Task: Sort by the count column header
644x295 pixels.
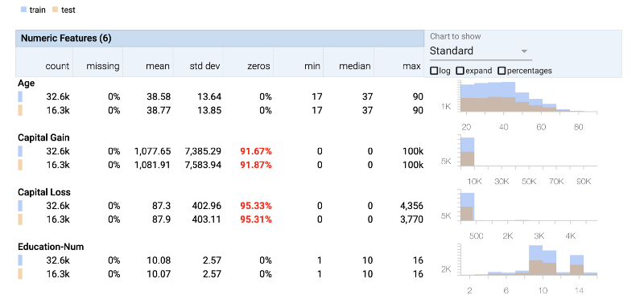Action: coord(57,66)
